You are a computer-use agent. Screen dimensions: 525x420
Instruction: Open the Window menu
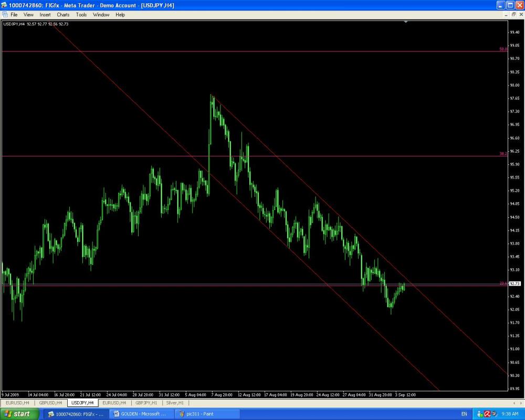(101, 15)
